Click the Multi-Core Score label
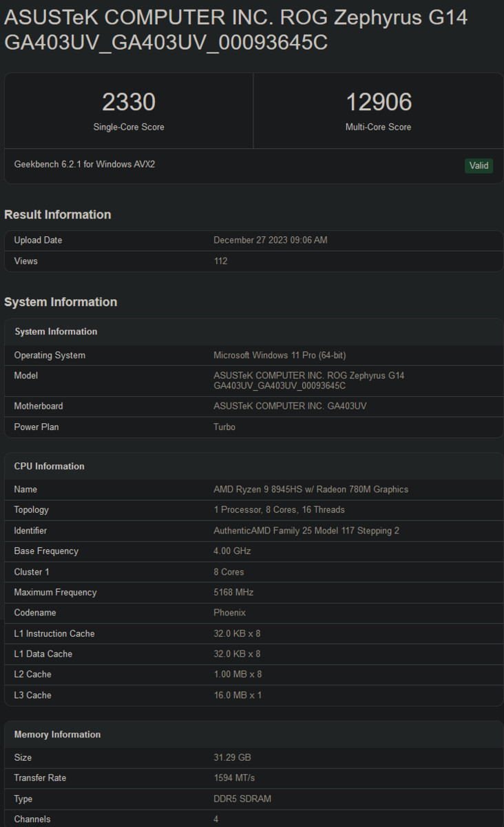This screenshot has height=827, width=504. [x=379, y=127]
